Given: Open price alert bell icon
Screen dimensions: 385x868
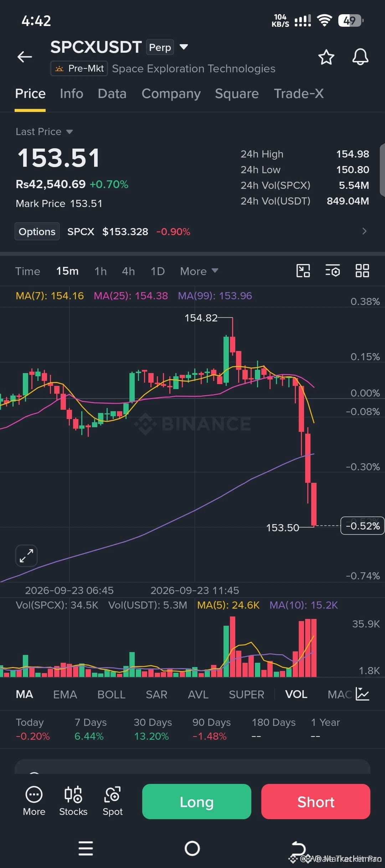Looking at the screenshot, I should 360,57.
